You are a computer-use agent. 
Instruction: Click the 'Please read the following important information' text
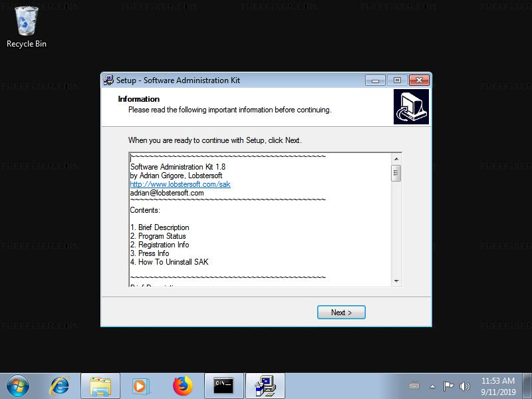coord(230,110)
